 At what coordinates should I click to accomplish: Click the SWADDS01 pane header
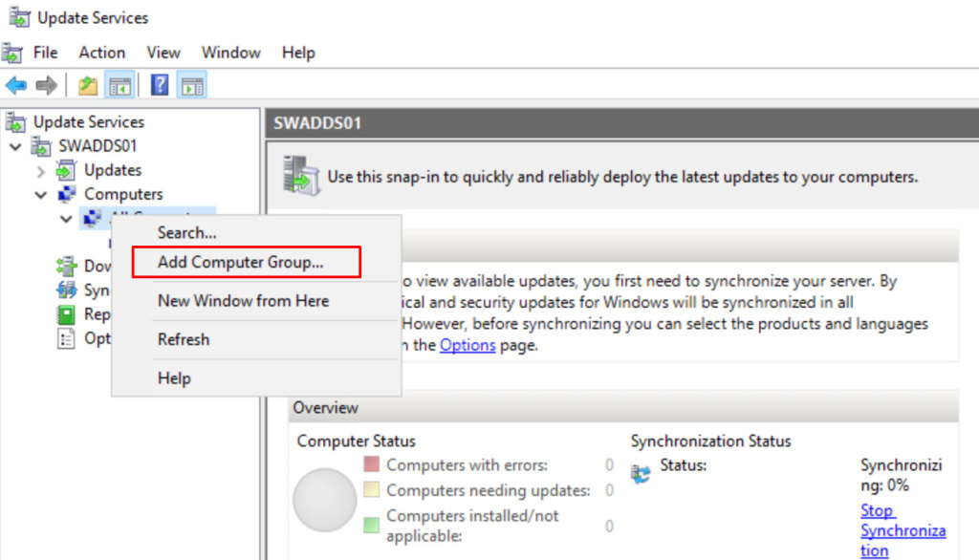(621, 123)
